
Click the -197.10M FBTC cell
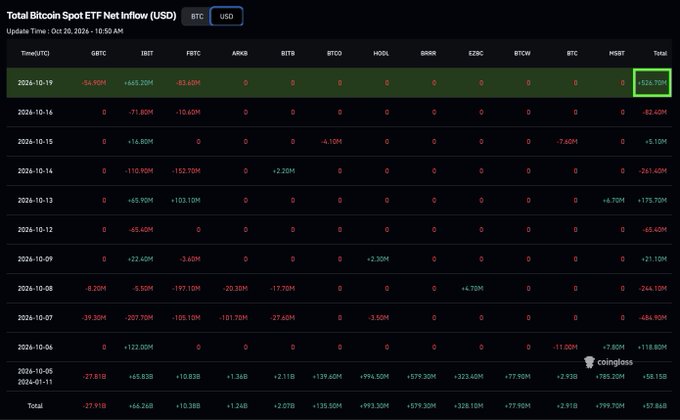click(x=186, y=289)
